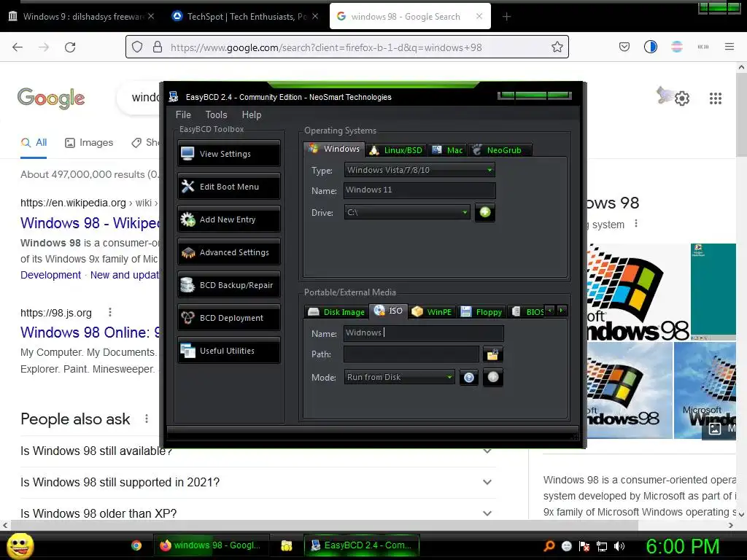Open the EasyBCD Help menu

[251, 114]
